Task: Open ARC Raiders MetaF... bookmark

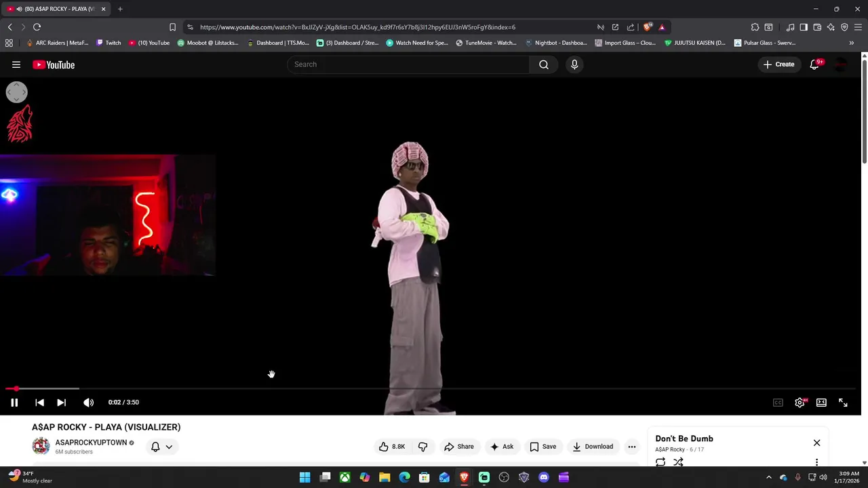Action: (57, 43)
